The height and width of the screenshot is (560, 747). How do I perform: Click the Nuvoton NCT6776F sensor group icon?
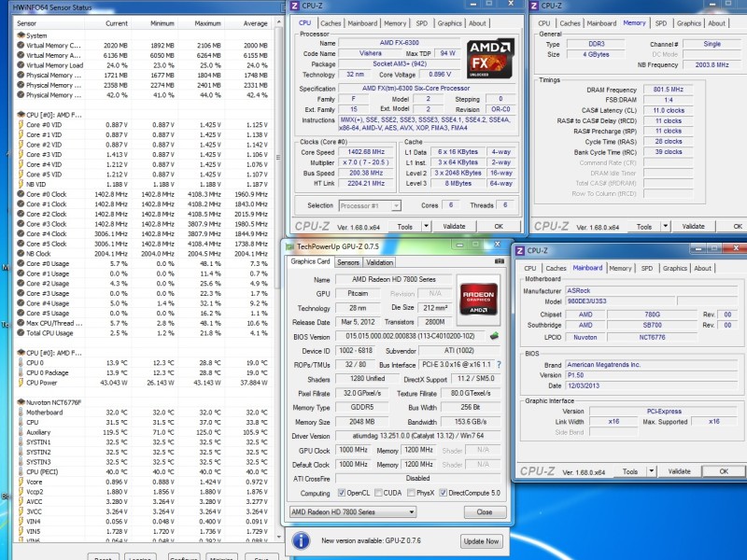point(21,402)
